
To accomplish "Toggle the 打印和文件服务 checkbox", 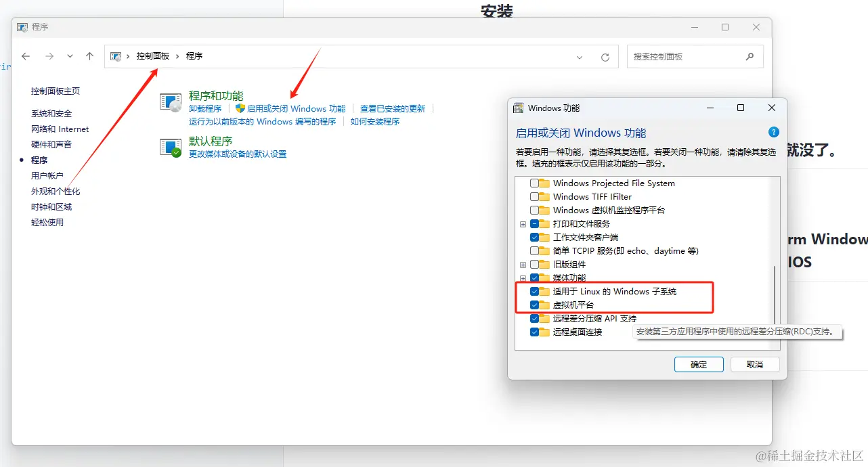I will coord(534,224).
